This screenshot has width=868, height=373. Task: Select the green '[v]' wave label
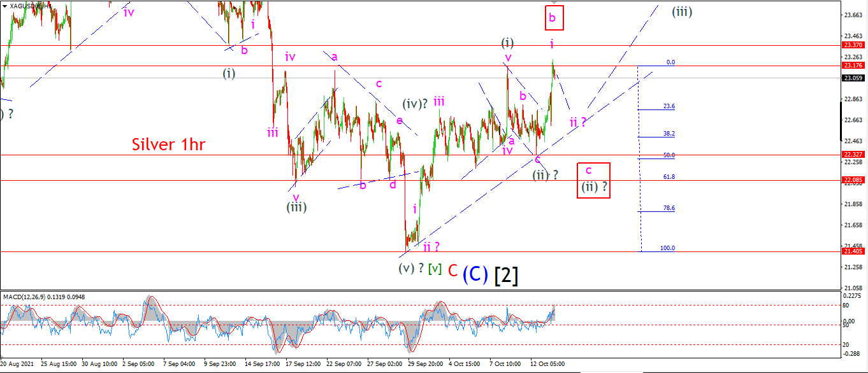[x=435, y=269]
